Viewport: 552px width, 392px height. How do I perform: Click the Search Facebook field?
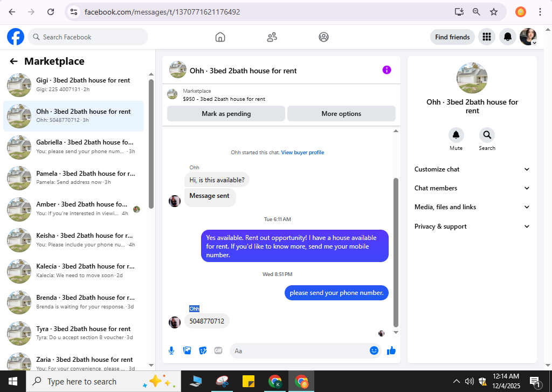pyautogui.click(x=88, y=37)
